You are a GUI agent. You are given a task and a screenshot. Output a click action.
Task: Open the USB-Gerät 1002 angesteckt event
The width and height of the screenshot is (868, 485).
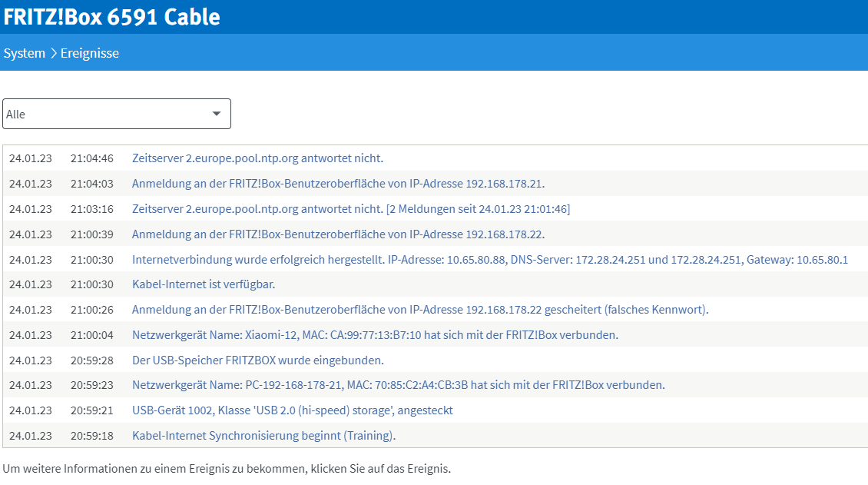coord(293,410)
